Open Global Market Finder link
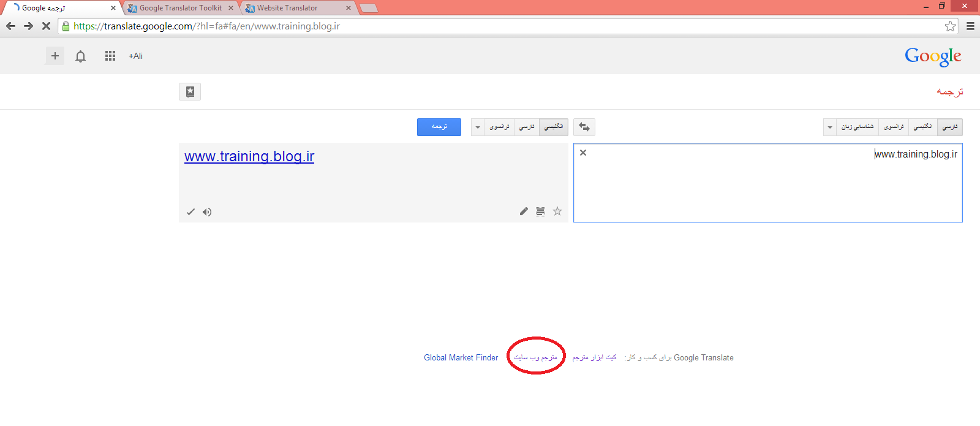The height and width of the screenshot is (426, 980). point(461,357)
